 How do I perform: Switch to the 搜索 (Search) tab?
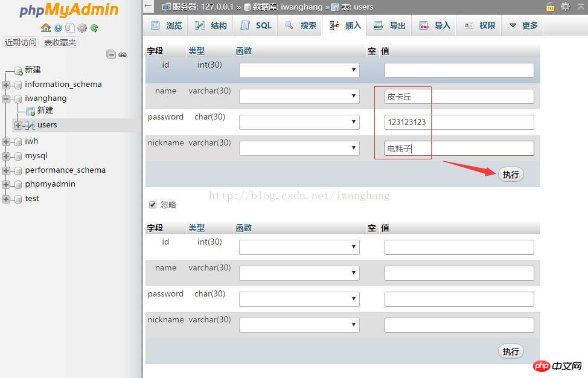tap(300, 25)
